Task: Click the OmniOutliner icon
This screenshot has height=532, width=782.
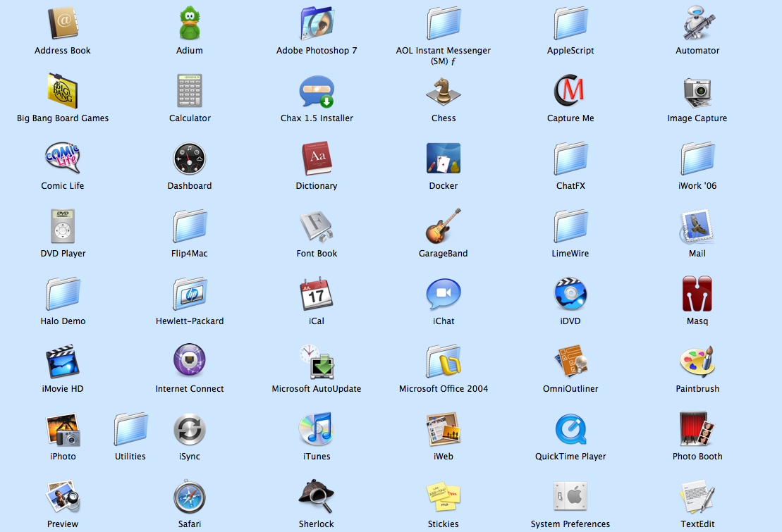Action: 571,361
